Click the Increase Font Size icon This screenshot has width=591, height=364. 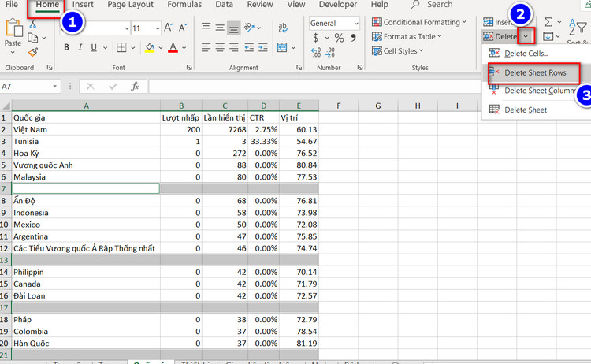[x=167, y=28]
